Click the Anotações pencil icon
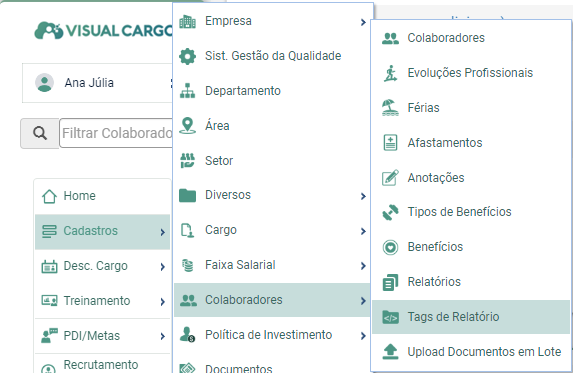 [x=390, y=178]
